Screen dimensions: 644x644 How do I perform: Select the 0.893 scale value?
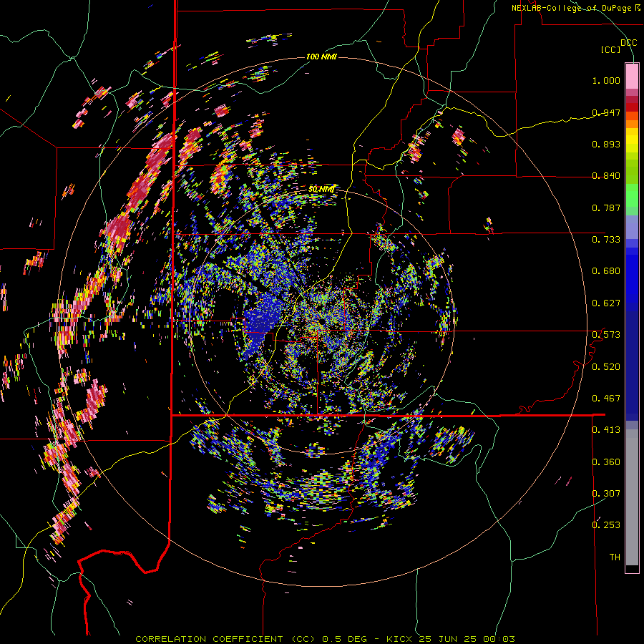click(x=606, y=144)
